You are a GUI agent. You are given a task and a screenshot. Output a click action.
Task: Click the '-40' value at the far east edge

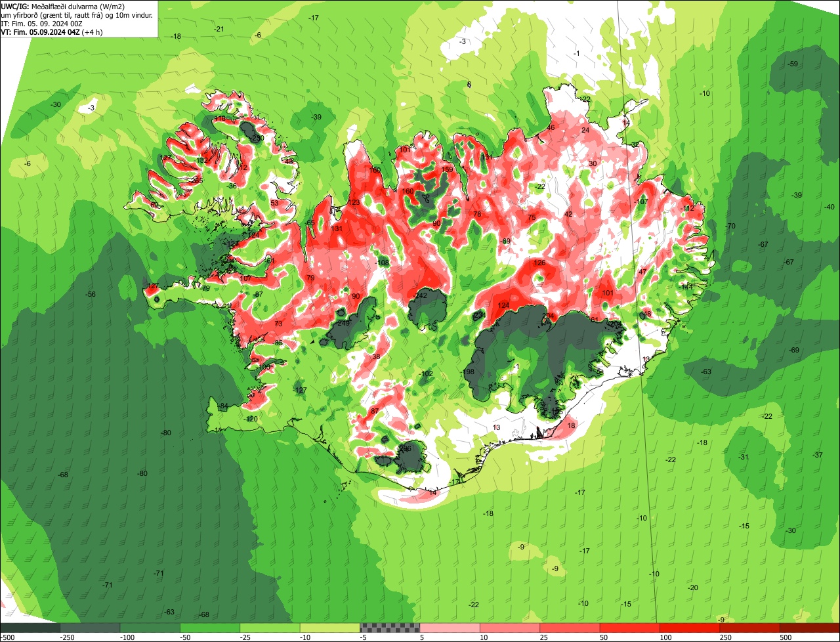point(829,207)
